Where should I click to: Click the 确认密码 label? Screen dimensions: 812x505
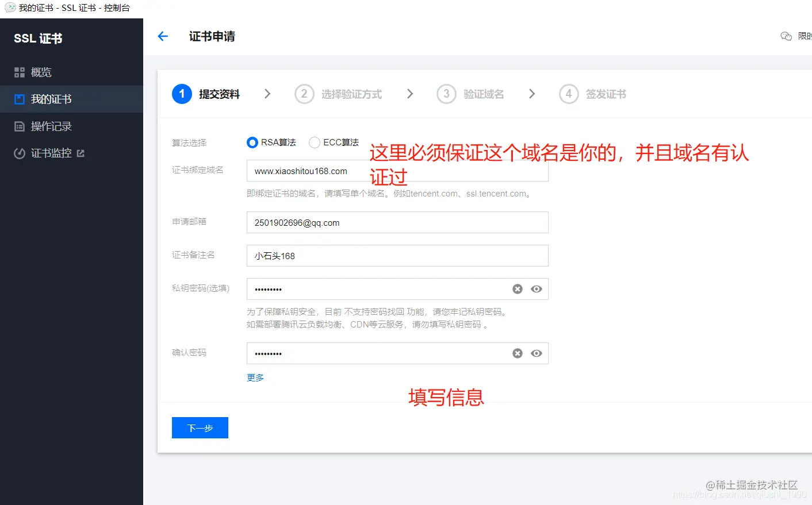[189, 352]
